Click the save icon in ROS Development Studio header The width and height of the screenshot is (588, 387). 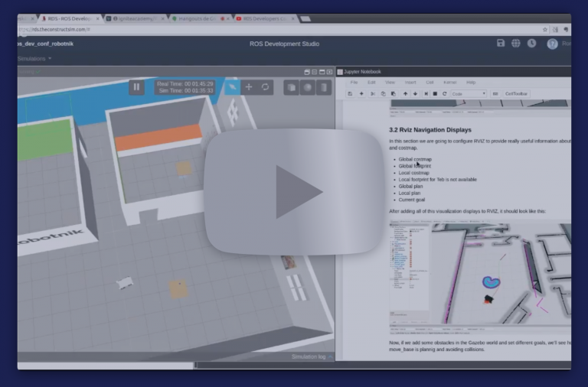click(501, 43)
